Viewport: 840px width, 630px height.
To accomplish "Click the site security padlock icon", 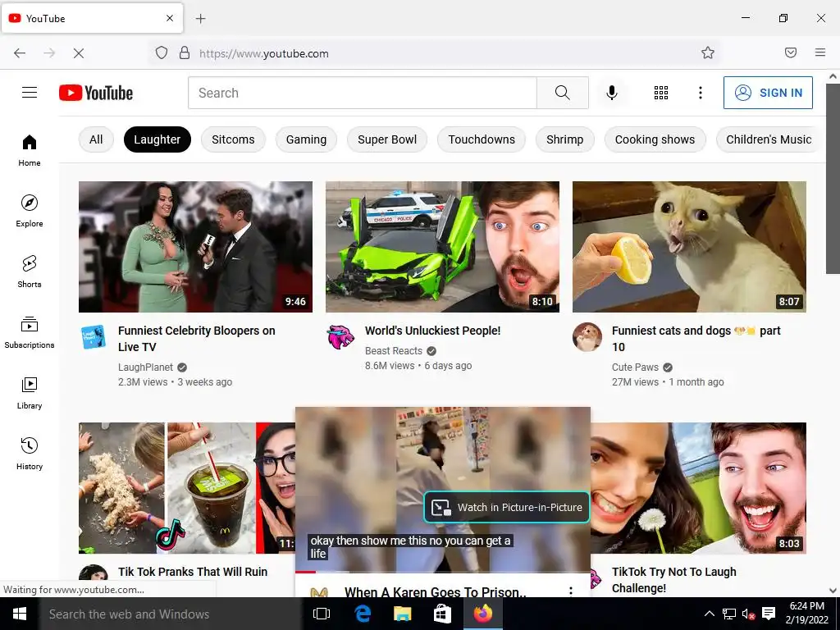I will tap(185, 52).
